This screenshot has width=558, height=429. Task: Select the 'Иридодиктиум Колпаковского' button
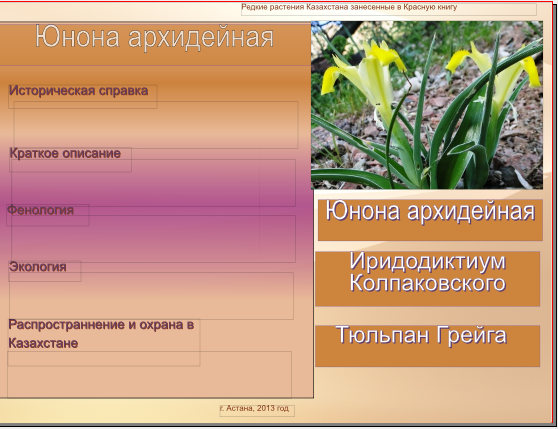427,279
